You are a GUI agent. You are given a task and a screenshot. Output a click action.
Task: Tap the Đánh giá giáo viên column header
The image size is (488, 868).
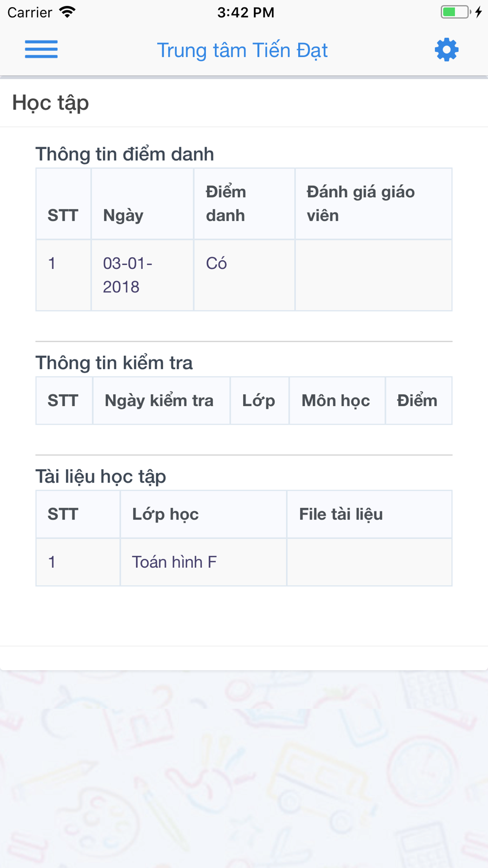(361, 204)
